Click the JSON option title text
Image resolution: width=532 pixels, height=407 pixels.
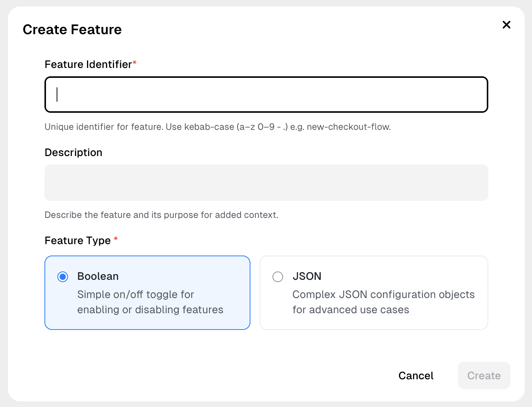[x=307, y=276]
